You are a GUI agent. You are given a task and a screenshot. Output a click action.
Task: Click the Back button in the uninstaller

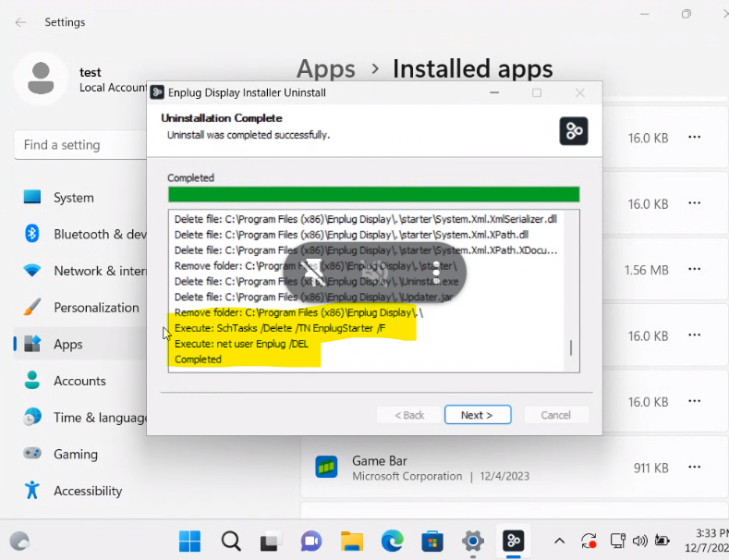tap(409, 415)
